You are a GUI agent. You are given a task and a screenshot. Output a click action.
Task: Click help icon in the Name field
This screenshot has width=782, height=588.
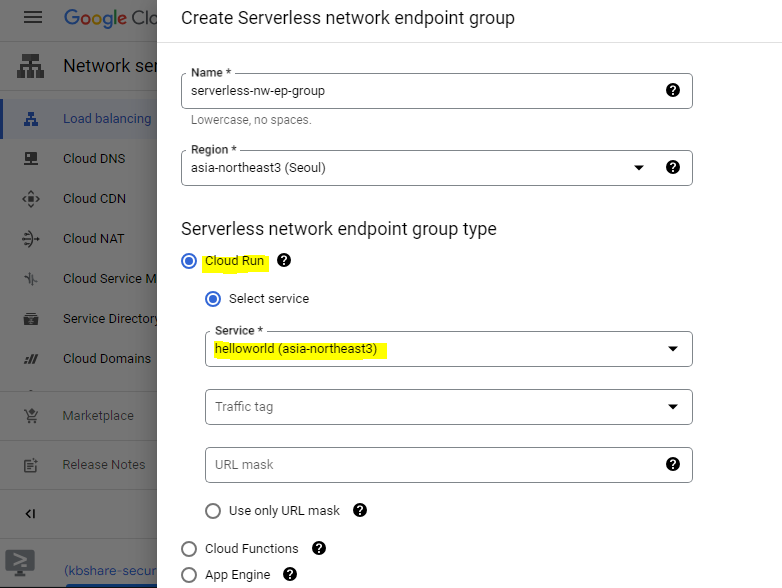(673, 90)
